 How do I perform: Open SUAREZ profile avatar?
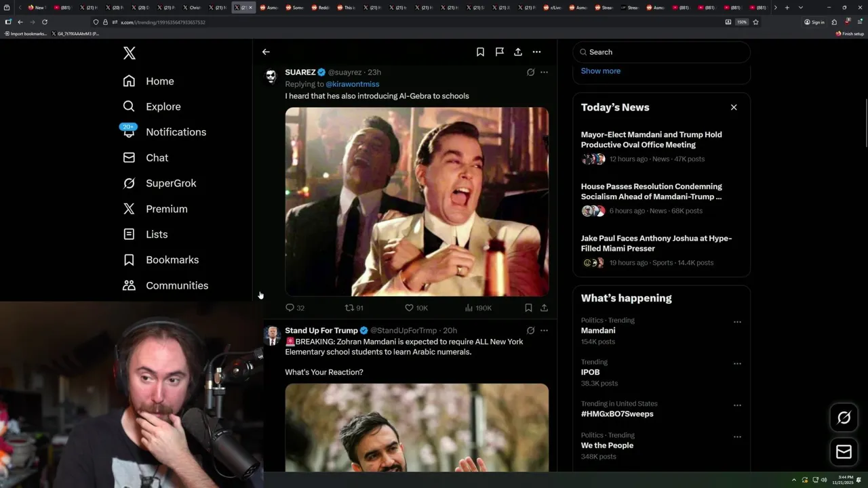pyautogui.click(x=271, y=75)
